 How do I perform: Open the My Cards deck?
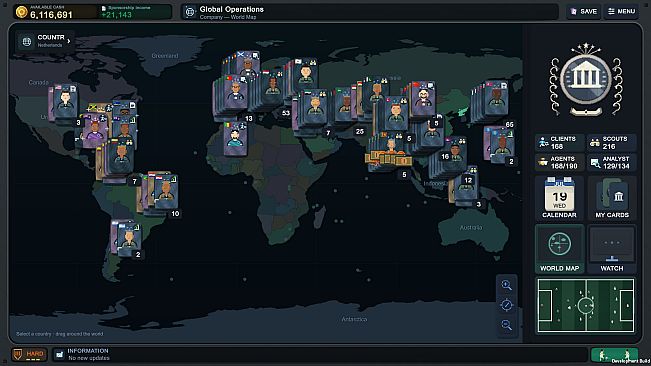point(612,198)
